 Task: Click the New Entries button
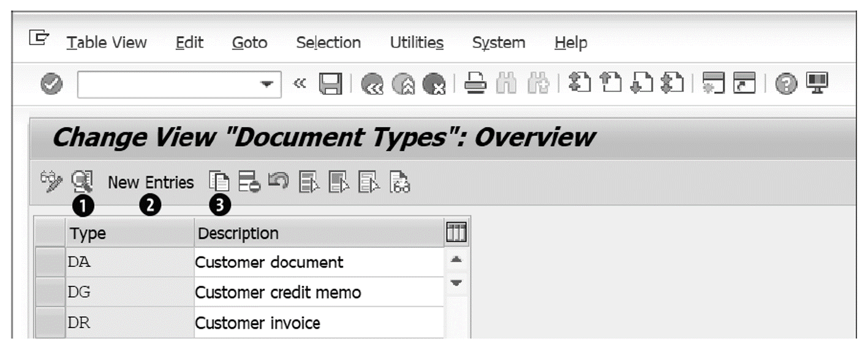point(150,182)
